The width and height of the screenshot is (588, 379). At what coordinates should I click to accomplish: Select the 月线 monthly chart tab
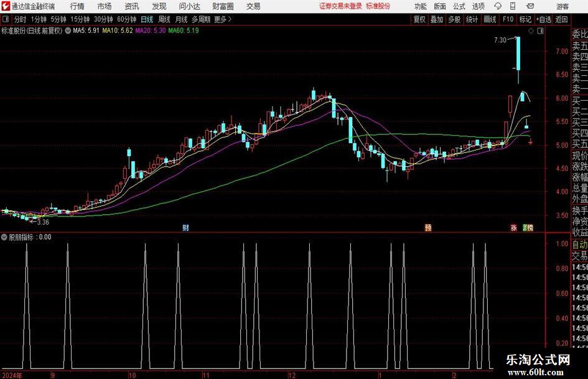coord(181,19)
